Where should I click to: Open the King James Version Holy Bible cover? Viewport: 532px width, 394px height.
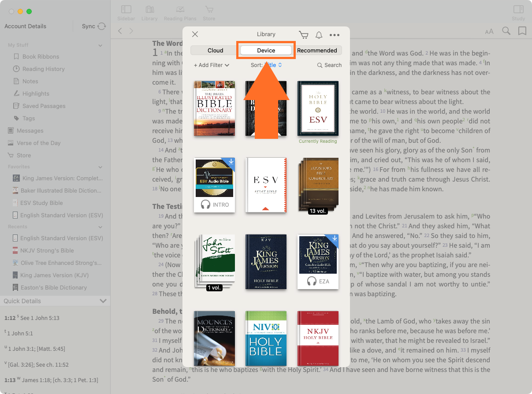(x=266, y=262)
